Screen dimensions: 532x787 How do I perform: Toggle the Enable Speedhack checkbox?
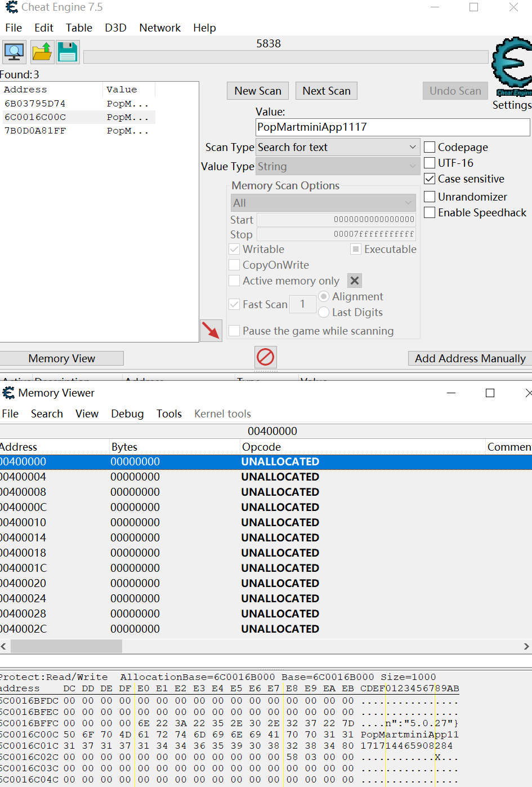click(x=430, y=212)
